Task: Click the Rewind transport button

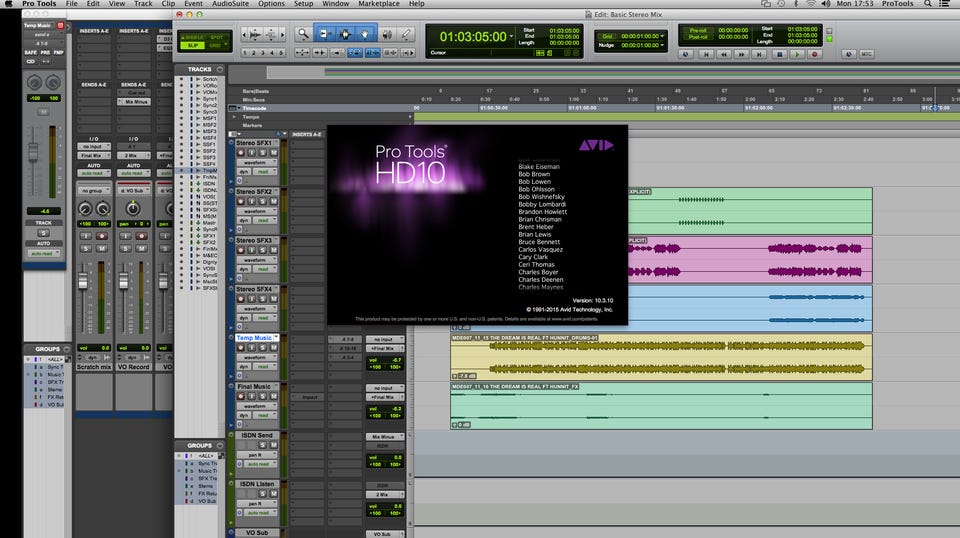Action: pyautogui.click(x=723, y=54)
